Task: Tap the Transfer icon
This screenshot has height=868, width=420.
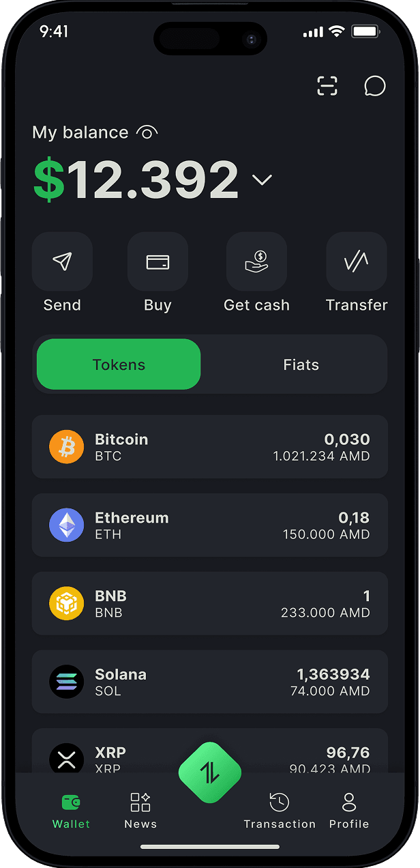Action: [x=356, y=261]
